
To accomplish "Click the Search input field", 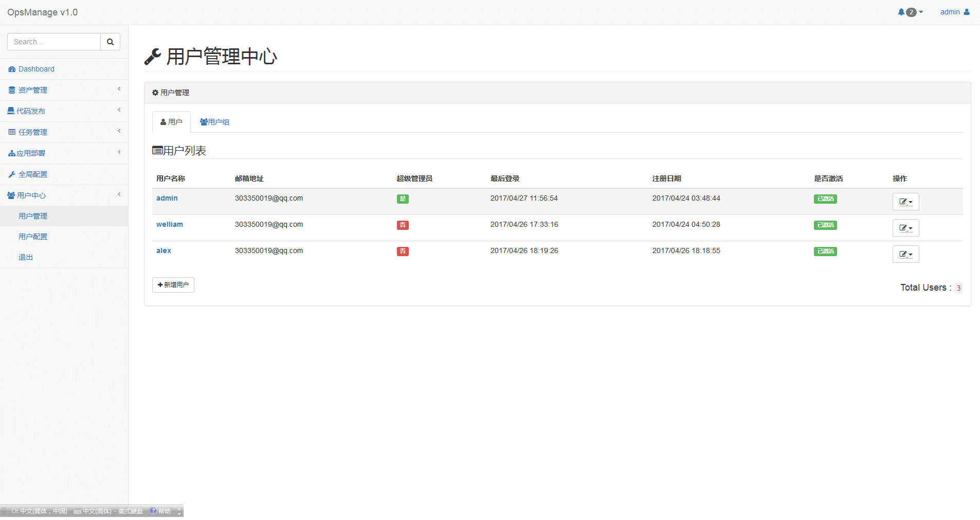I will click(x=54, y=42).
